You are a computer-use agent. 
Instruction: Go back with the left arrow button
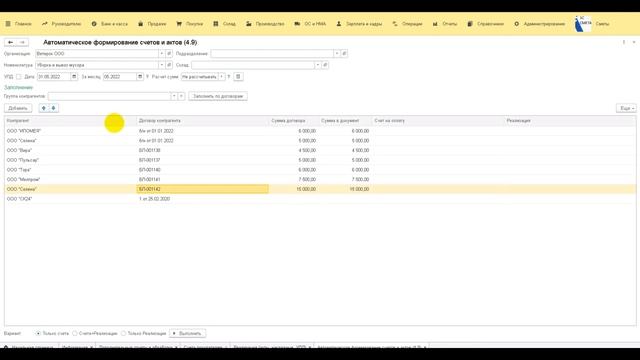click(11, 42)
